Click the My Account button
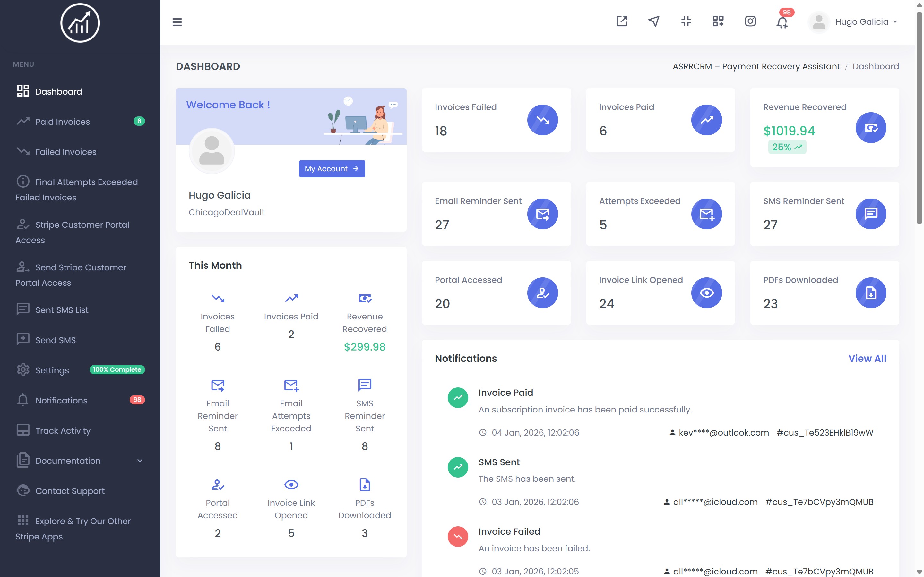The height and width of the screenshot is (577, 924). coord(332,169)
